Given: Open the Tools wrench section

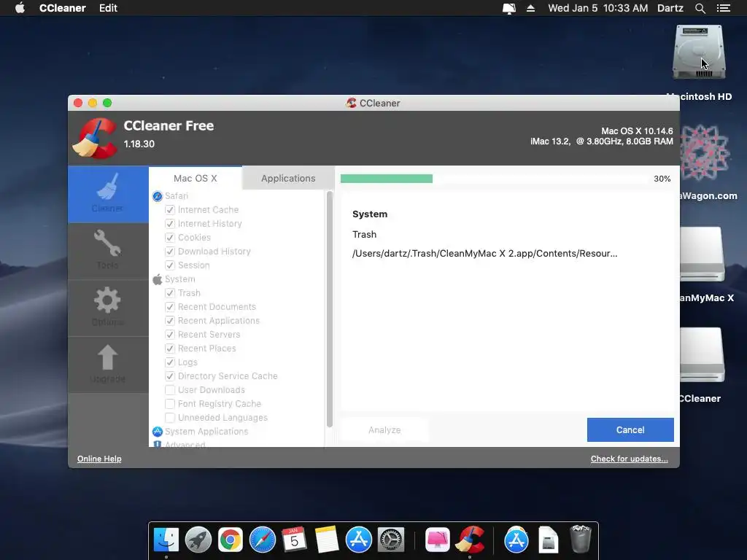Looking at the screenshot, I should click(x=108, y=251).
